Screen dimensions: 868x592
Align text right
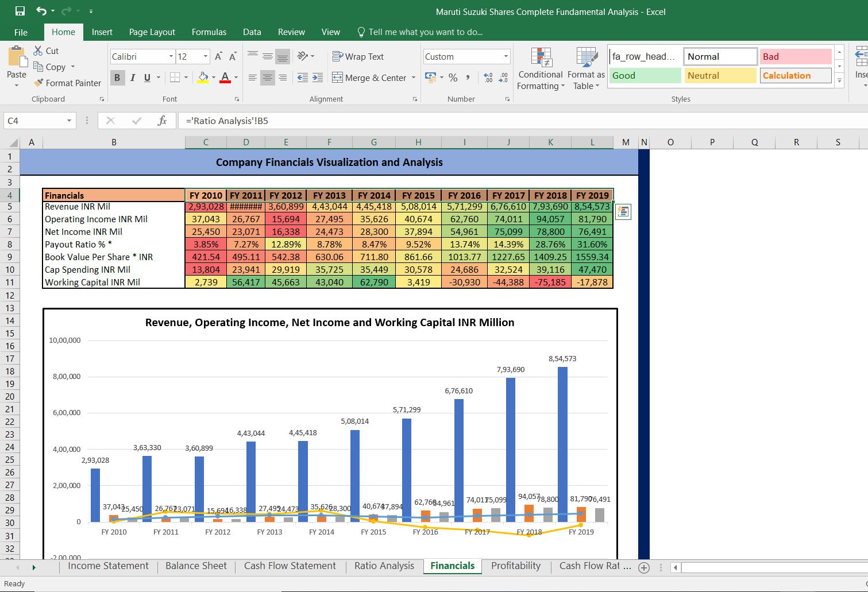[x=283, y=78]
